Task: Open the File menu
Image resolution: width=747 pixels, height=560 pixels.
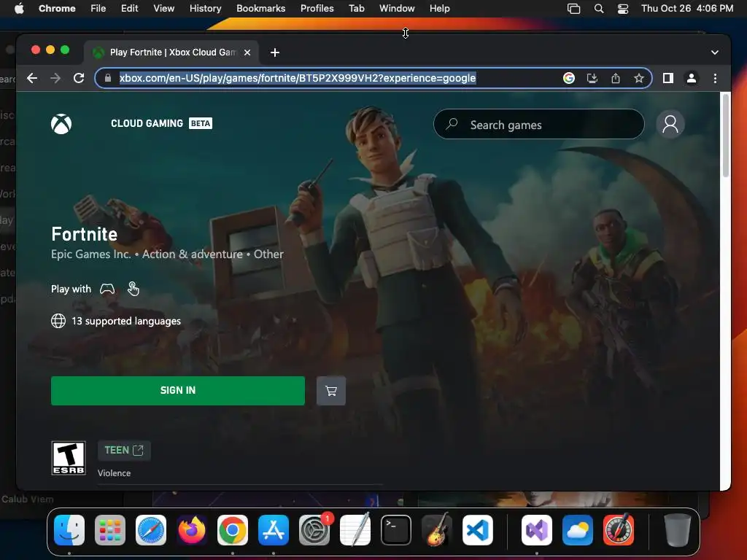Action: [x=98, y=9]
